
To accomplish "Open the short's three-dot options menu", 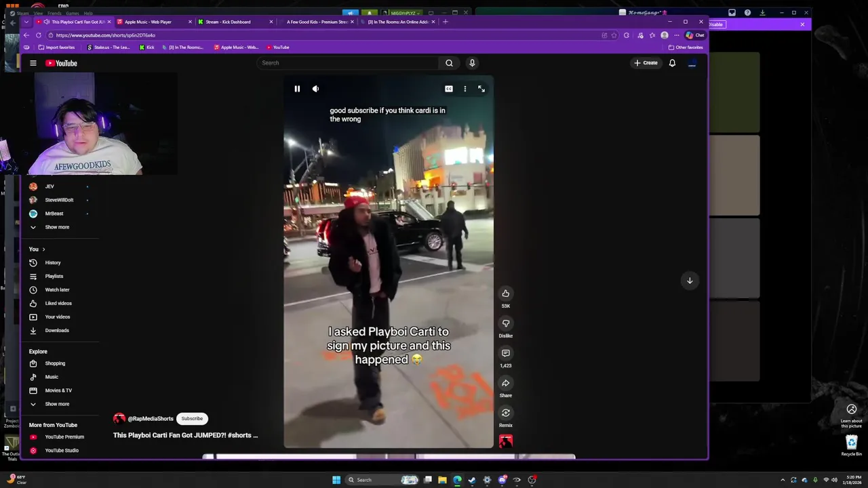I will 465,89.
